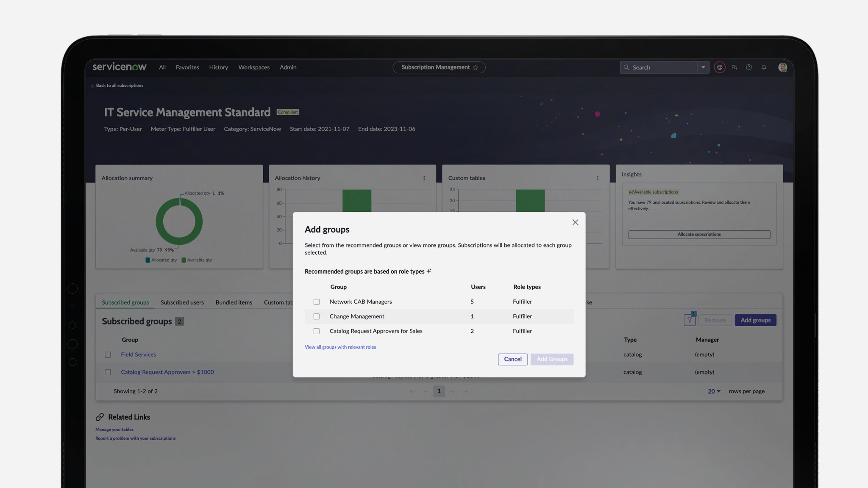This screenshot has width=868, height=488.
Task: Click the globe scope icon in header
Action: pos(719,67)
